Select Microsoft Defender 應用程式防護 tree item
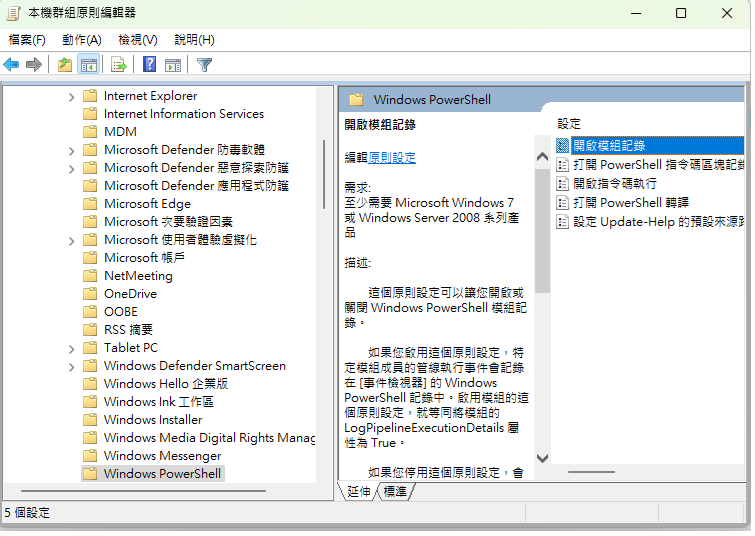This screenshot has width=755, height=536. 196,186
